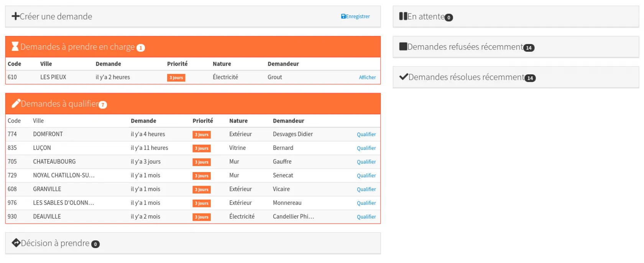Open Afficher link for request 610
The height and width of the screenshot is (263, 644).
pyautogui.click(x=367, y=77)
